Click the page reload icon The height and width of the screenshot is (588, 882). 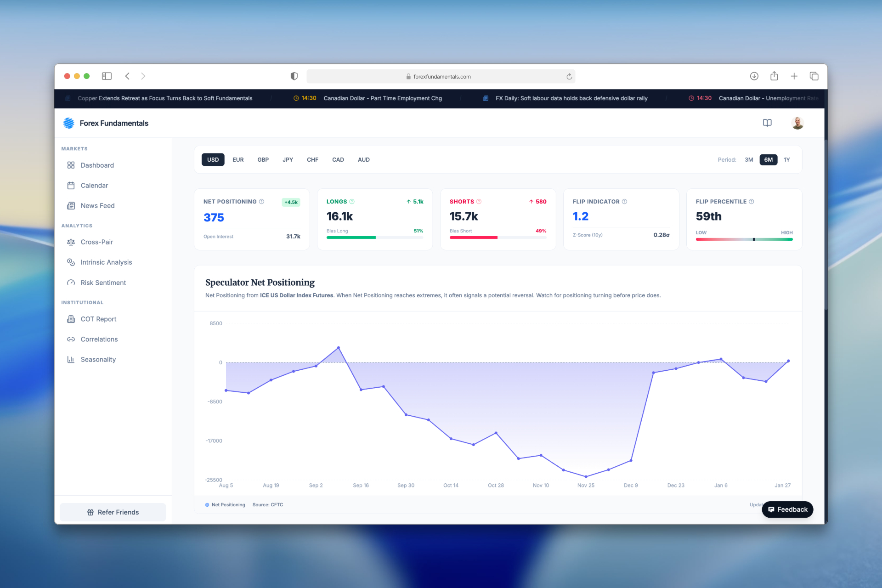point(569,77)
